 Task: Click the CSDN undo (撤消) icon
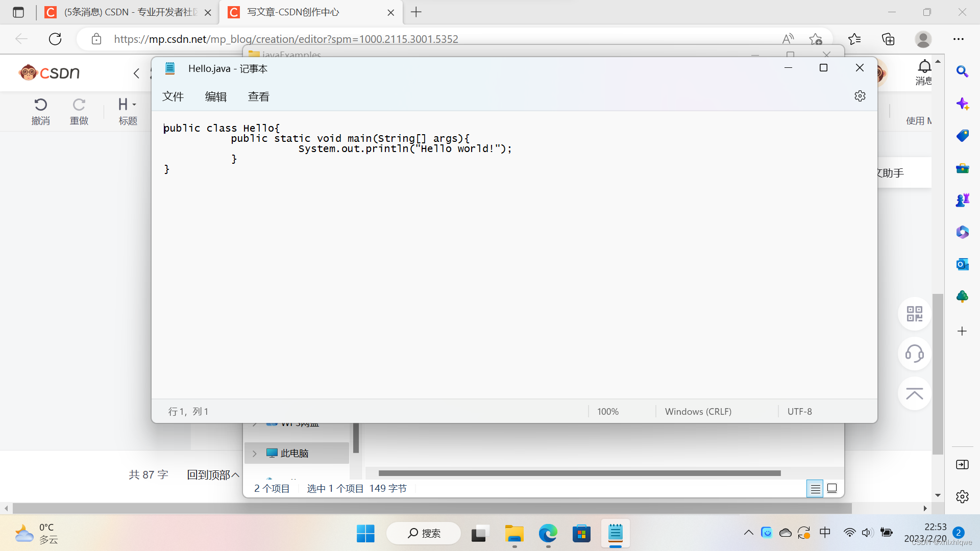(41, 106)
